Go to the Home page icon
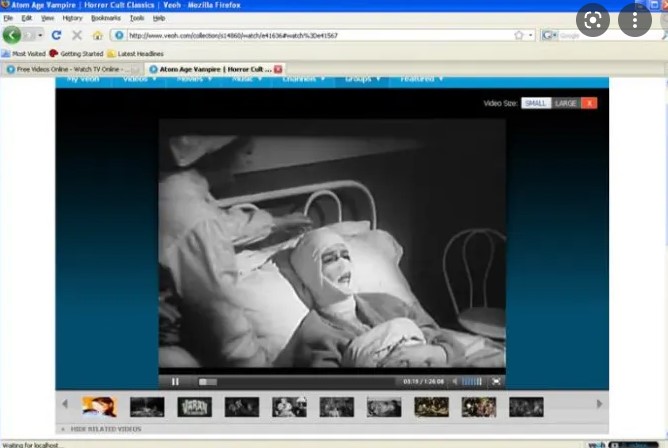 (x=98, y=35)
